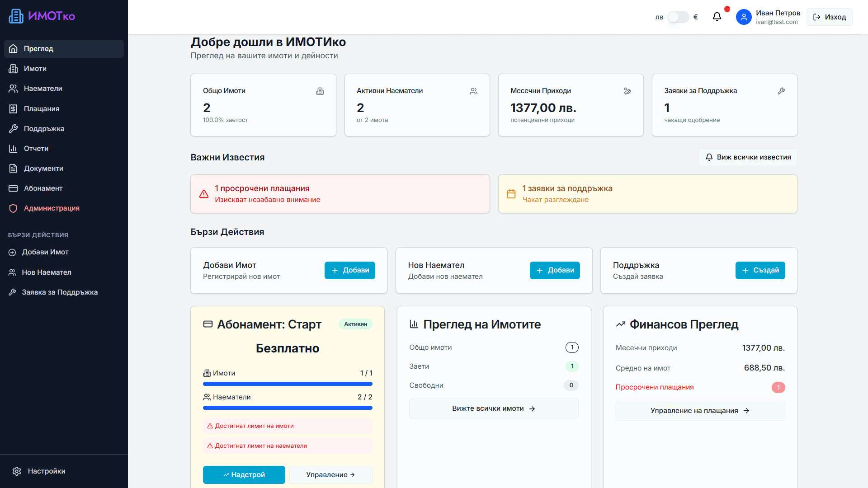Click the dollar icon beside Плащания
868x488 pixels.
coord(13,109)
